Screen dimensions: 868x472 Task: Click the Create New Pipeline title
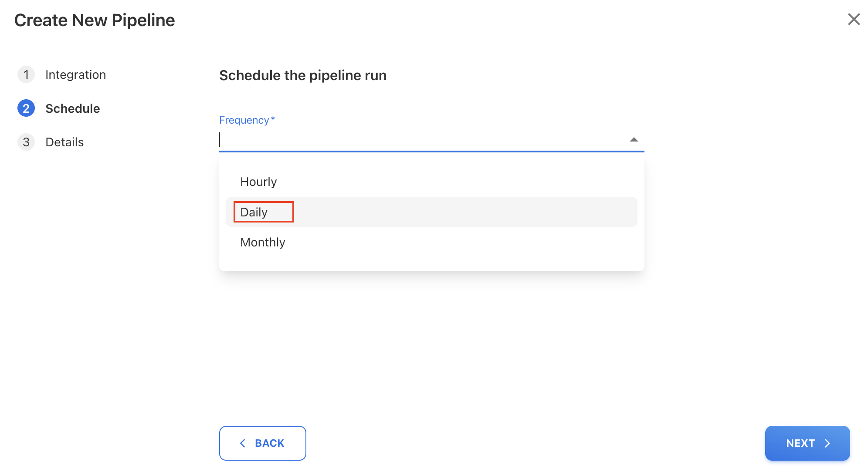point(95,20)
